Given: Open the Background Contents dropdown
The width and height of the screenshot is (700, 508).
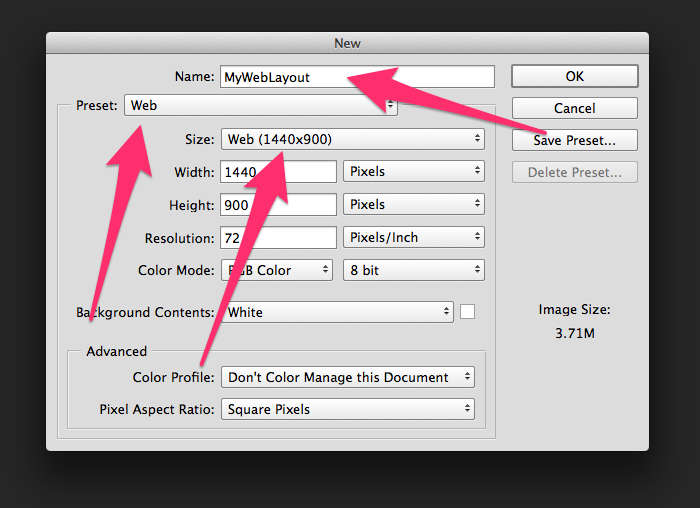Looking at the screenshot, I should [x=337, y=312].
